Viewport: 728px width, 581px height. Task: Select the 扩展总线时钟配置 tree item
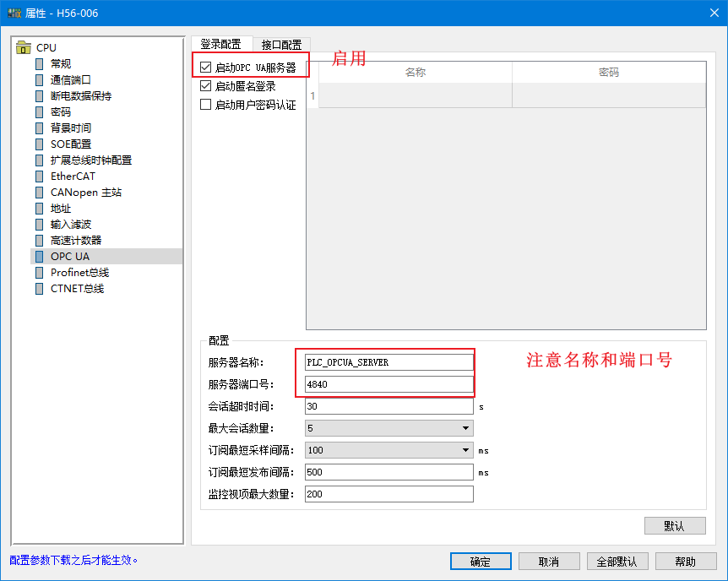coord(91,160)
